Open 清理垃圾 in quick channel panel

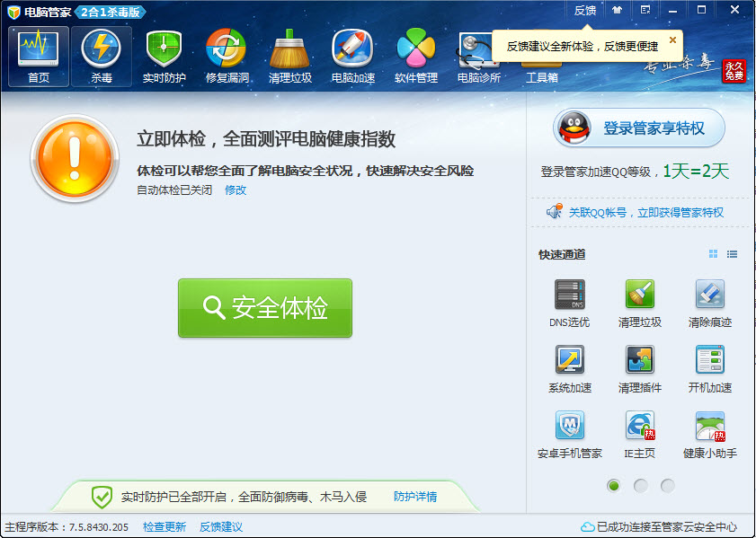pos(640,303)
